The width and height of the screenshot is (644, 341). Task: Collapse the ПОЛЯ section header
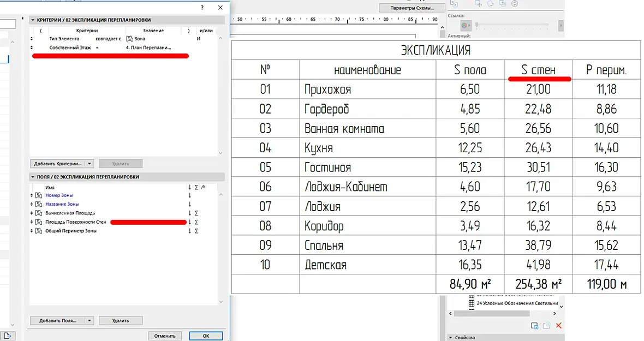pyautogui.click(x=33, y=177)
